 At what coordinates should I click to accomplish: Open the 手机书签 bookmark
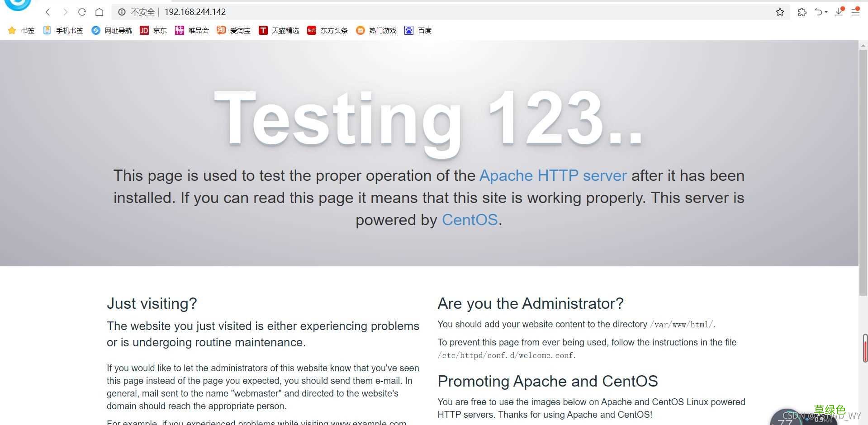pos(63,30)
